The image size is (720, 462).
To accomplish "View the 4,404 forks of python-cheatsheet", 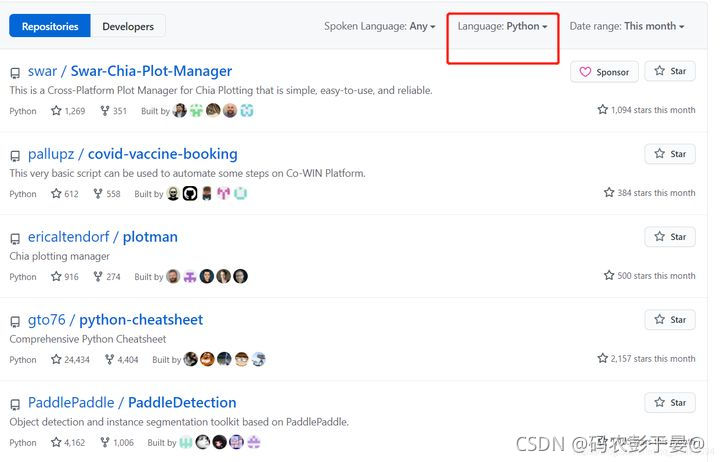I will coord(122,359).
